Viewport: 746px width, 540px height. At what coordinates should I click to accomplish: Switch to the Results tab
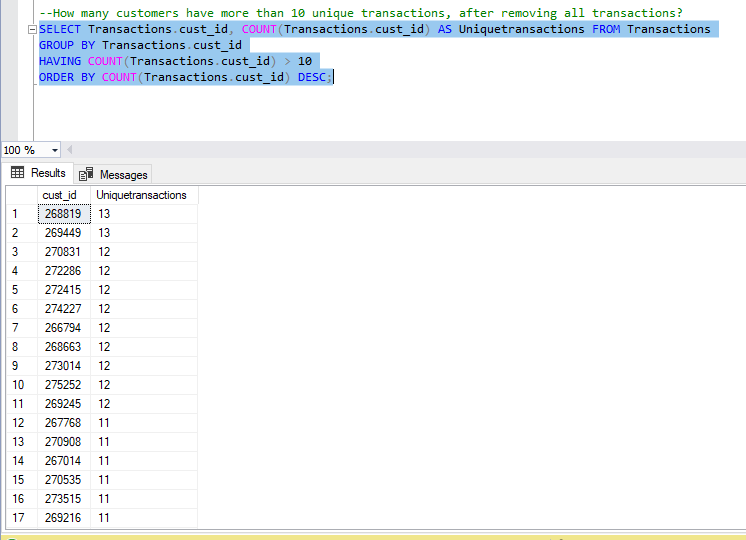[x=38, y=173]
